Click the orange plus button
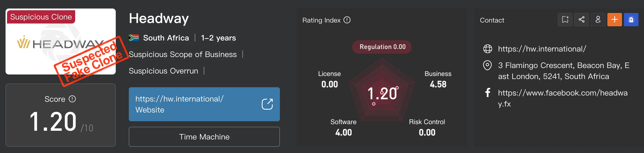Image resolution: width=644 pixels, height=153 pixels. (x=615, y=19)
